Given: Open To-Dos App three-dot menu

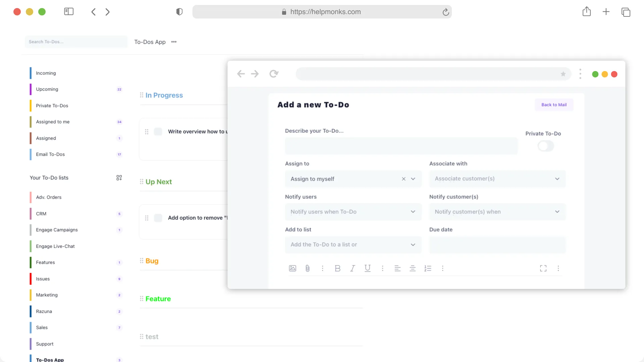Looking at the screenshot, I should (x=174, y=42).
